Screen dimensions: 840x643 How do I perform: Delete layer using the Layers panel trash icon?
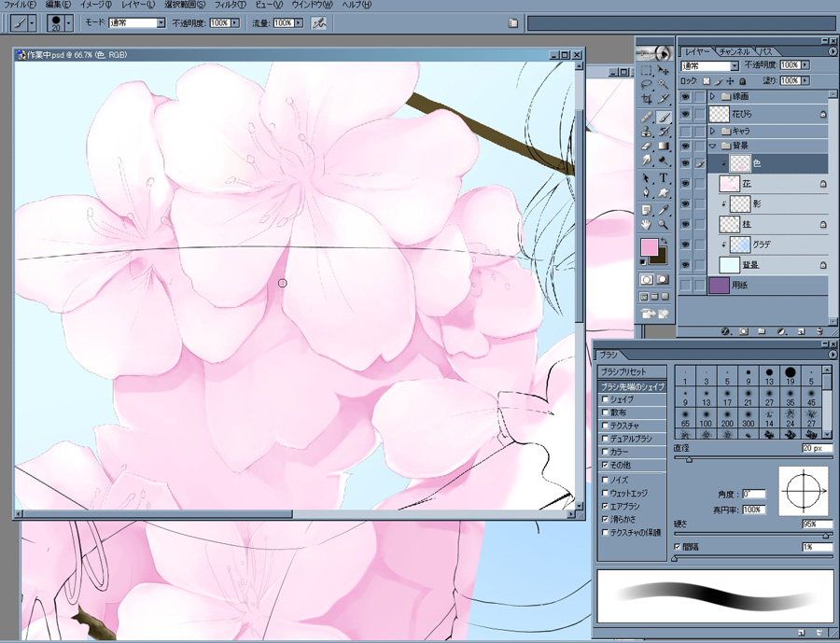point(819,331)
